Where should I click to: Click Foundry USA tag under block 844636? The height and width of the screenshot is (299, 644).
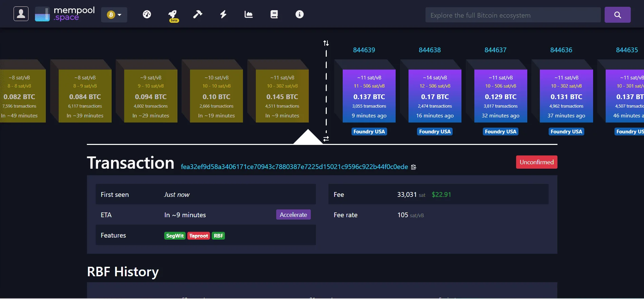[x=566, y=132]
